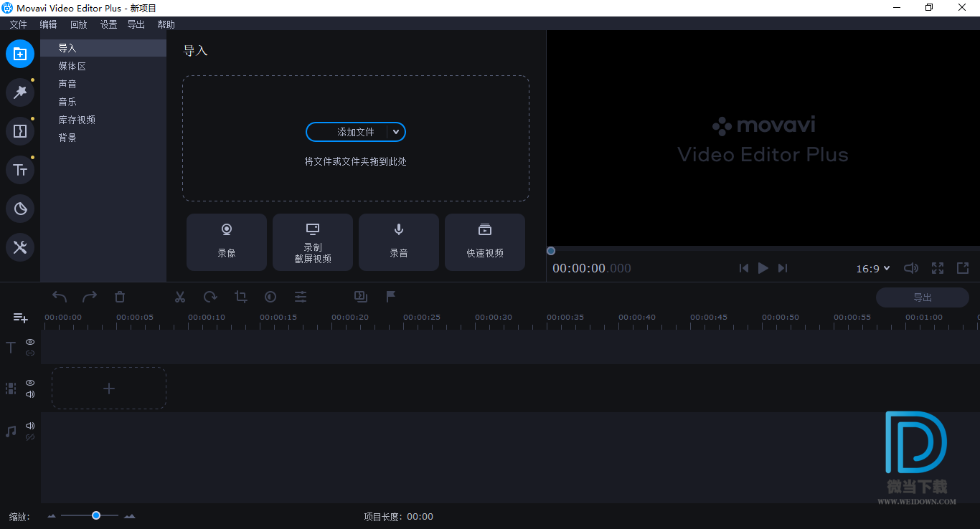
Task: Click the fullscreen preview icon
Action: point(938,268)
